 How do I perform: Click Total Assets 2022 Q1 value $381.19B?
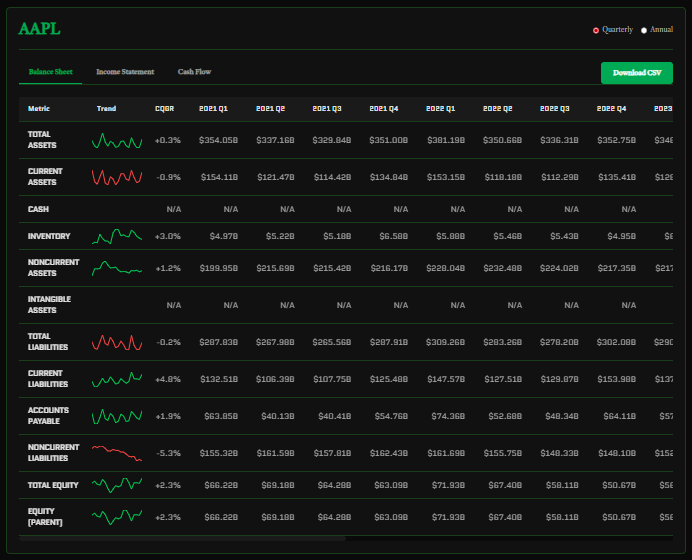coord(446,140)
